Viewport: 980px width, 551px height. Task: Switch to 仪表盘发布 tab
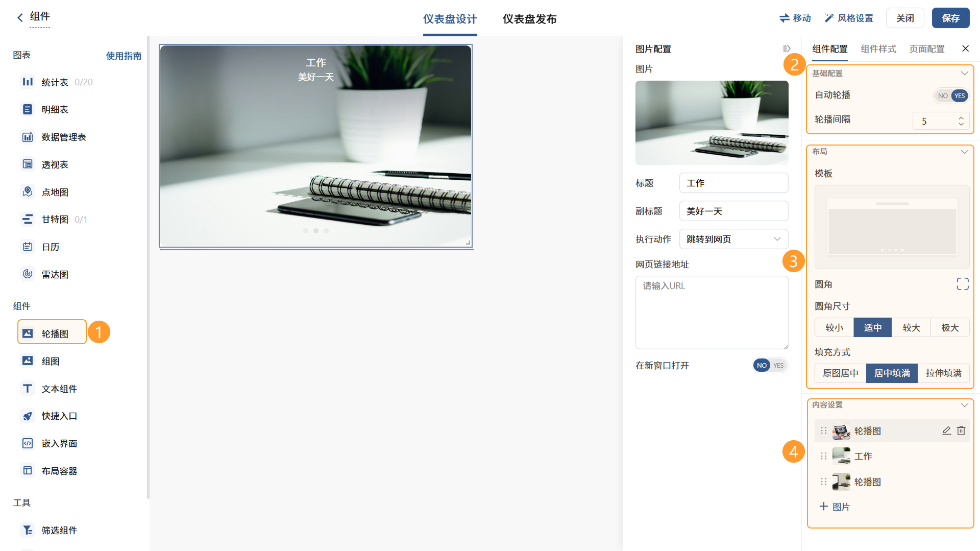(529, 19)
